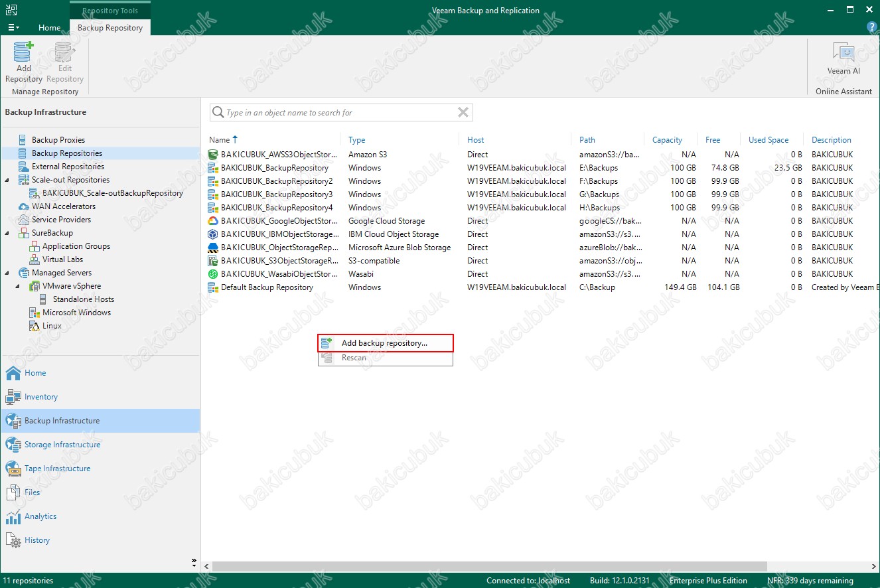Select Service Providers tree node
The height and width of the screenshot is (588, 880).
pos(61,220)
